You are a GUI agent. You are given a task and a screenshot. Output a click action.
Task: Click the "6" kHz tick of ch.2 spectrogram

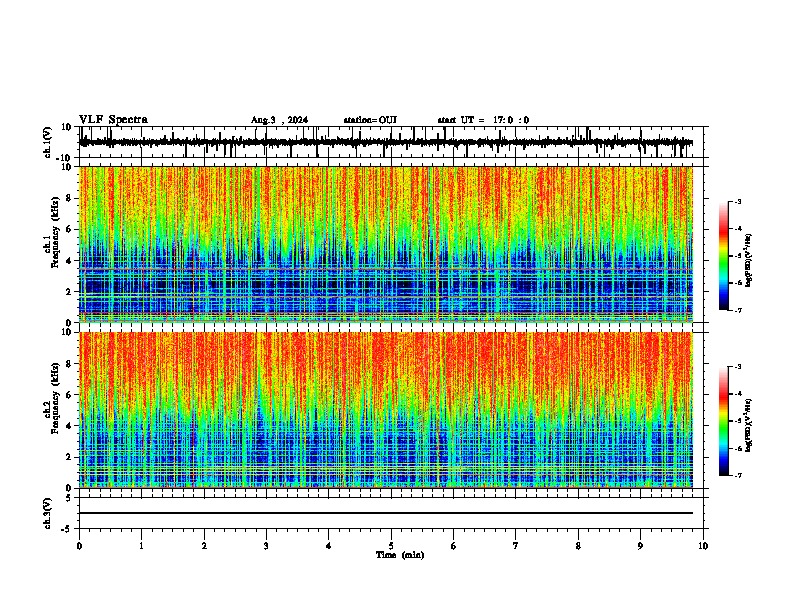pyautogui.click(x=69, y=394)
